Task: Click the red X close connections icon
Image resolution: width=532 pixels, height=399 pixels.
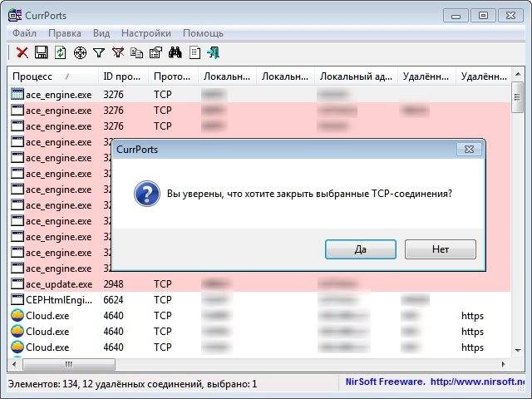Action: (22, 52)
